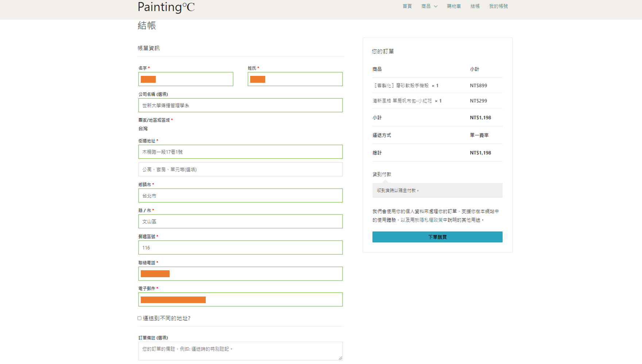Click the apartment/suite optional address field
This screenshot has height=364, width=642.
(240, 170)
